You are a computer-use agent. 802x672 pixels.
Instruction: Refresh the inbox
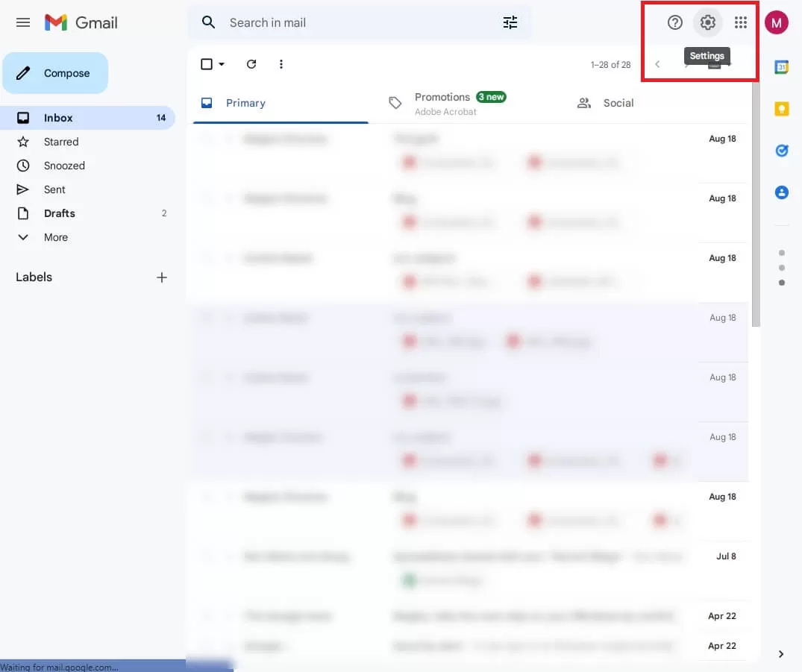click(x=251, y=64)
